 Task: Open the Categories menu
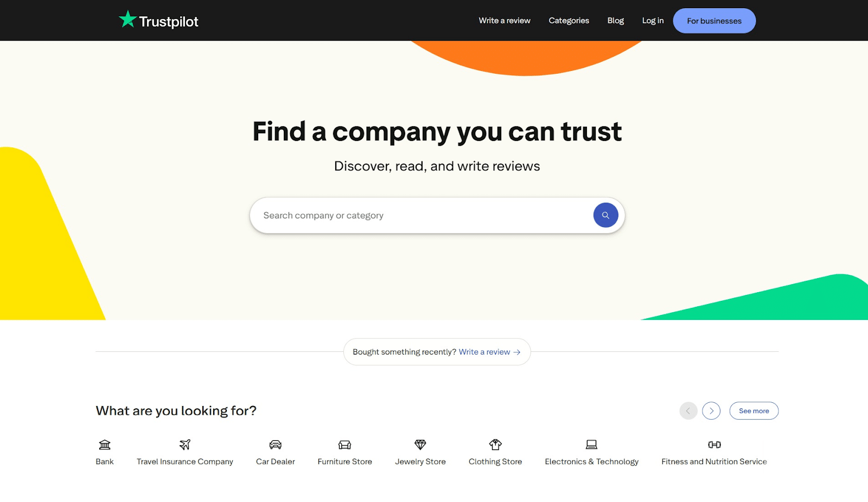(x=568, y=20)
